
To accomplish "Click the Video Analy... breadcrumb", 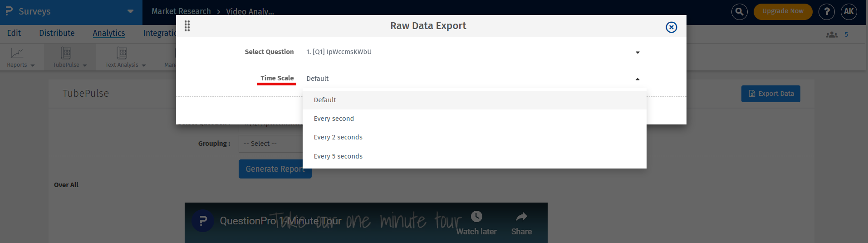I will [x=250, y=11].
